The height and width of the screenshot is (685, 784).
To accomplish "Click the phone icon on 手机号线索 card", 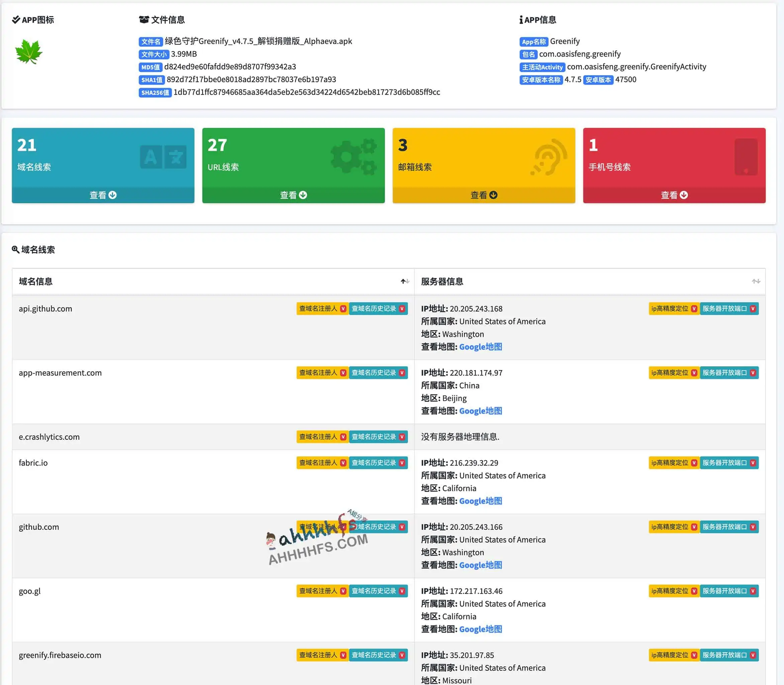I will [746, 157].
